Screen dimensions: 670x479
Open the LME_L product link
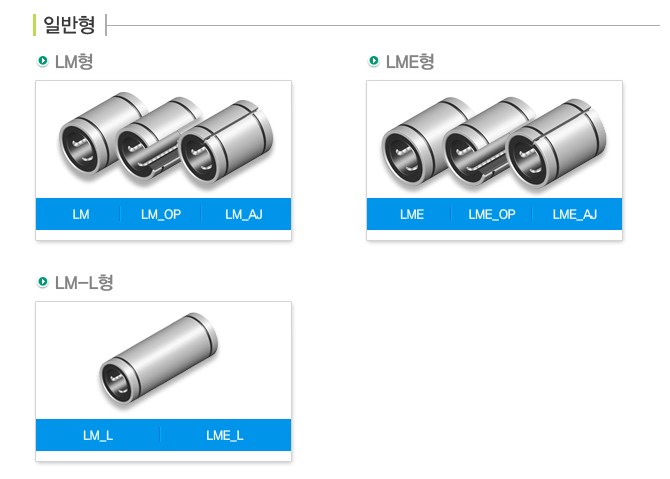pyautogui.click(x=225, y=435)
